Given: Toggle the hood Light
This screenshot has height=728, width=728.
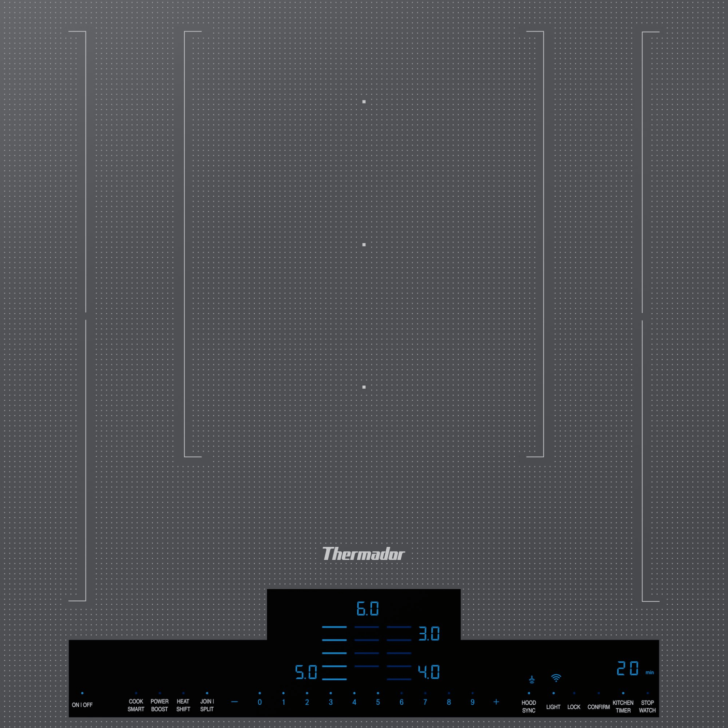Looking at the screenshot, I should click(x=553, y=707).
